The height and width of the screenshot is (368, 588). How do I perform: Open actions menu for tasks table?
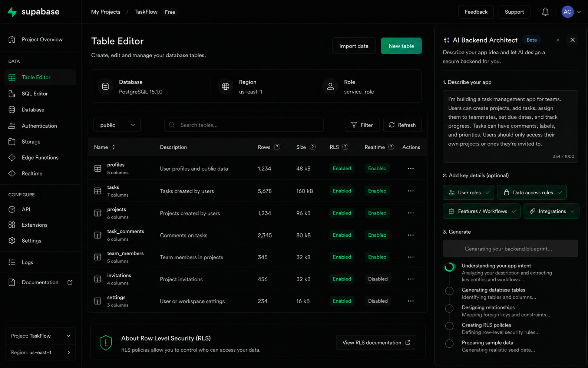point(411,191)
